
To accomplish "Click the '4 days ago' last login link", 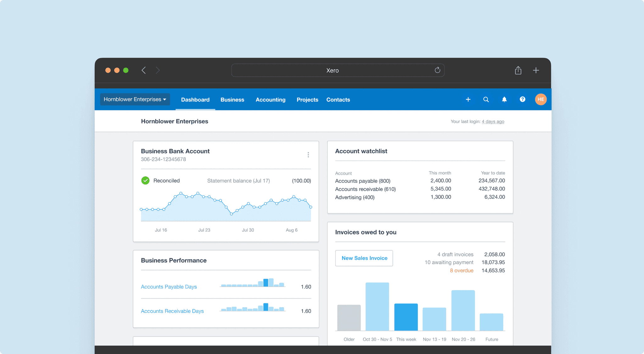I will click(x=493, y=121).
